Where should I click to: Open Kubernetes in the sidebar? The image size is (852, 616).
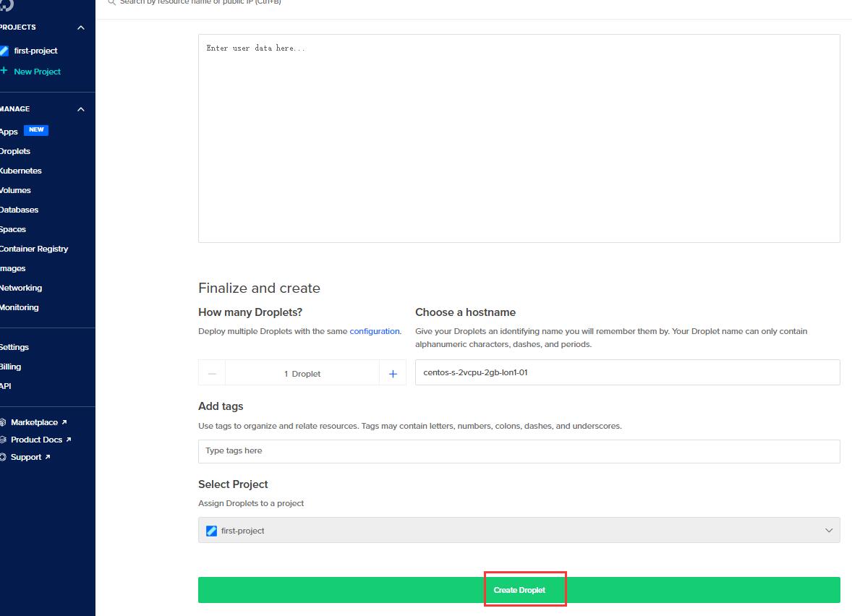(x=21, y=171)
